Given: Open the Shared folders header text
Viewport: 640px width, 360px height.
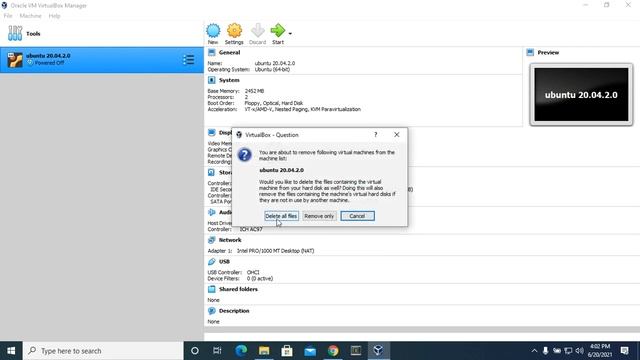Looking at the screenshot, I should (238, 289).
